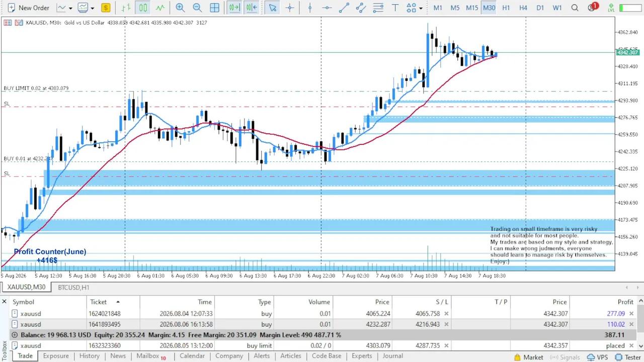Click the depth of market icon by XAUUSD title
The width and height of the screenshot is (644, 362).
click(x=8, y=23)
